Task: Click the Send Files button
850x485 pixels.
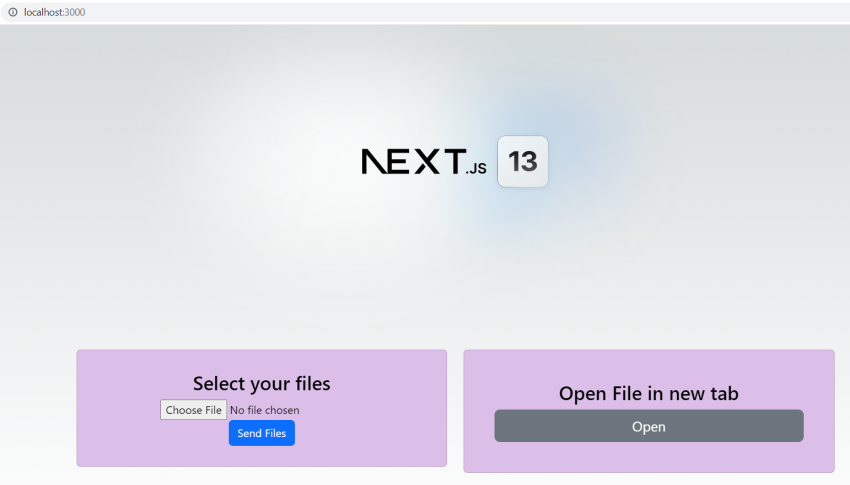Action: point(262,433)
